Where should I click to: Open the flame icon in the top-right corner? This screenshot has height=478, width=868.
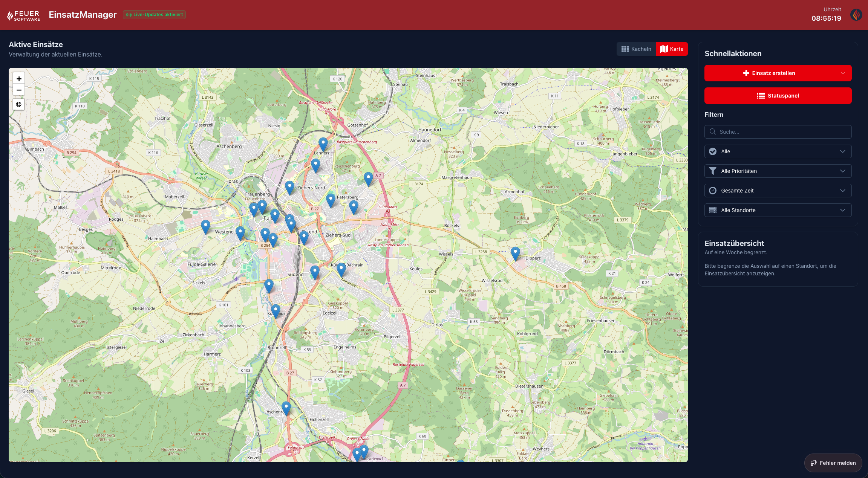tap(856, 15)
